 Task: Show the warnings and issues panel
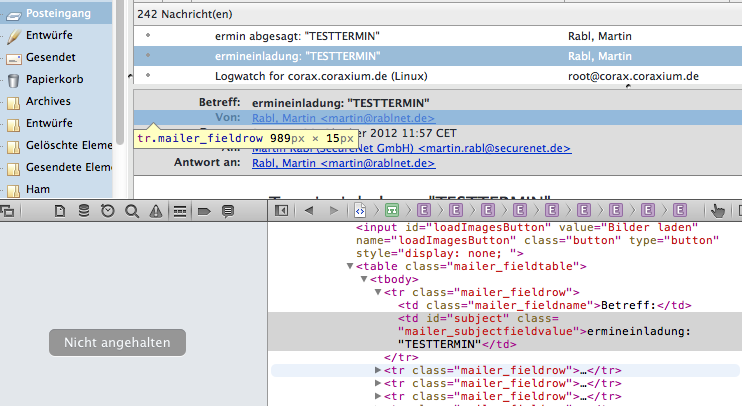coord(155,211)
